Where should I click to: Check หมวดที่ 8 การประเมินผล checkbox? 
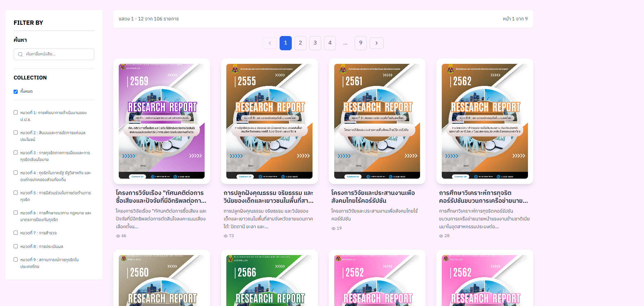[x=16, y=246]
